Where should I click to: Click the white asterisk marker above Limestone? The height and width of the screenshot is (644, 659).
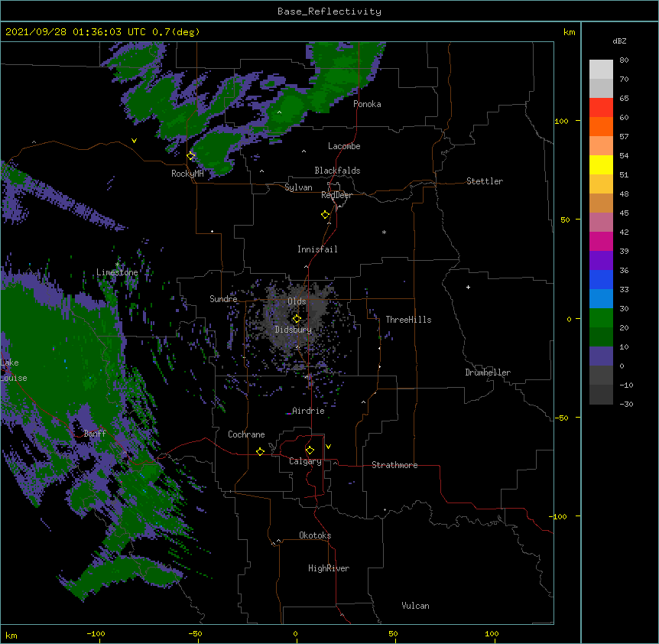(x=117, y=265)
